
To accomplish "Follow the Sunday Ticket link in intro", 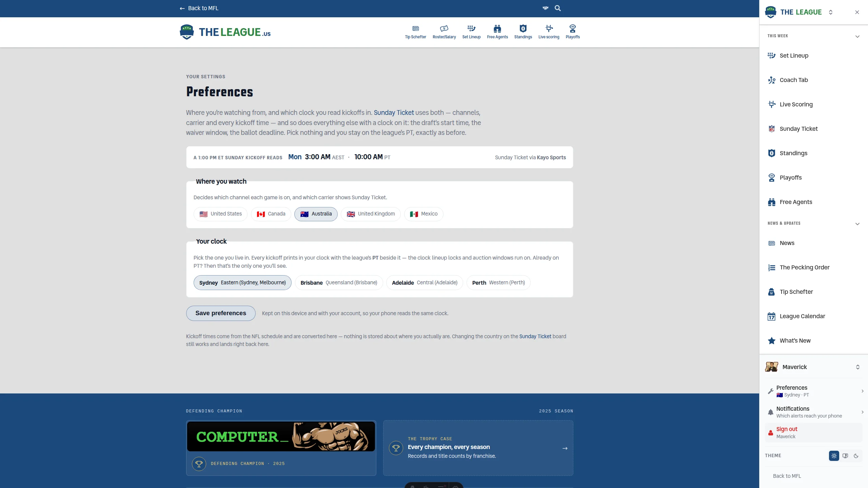I will pos(394,113).
